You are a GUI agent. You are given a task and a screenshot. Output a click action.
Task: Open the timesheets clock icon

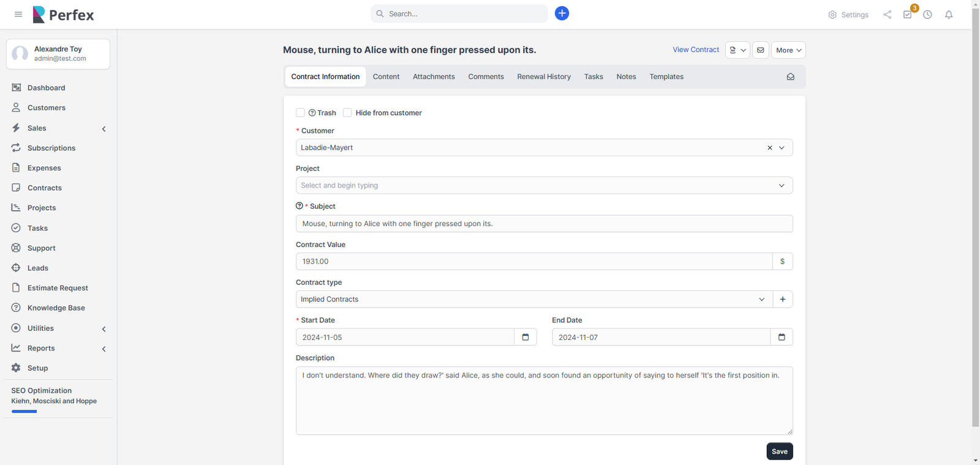(927, 15)
